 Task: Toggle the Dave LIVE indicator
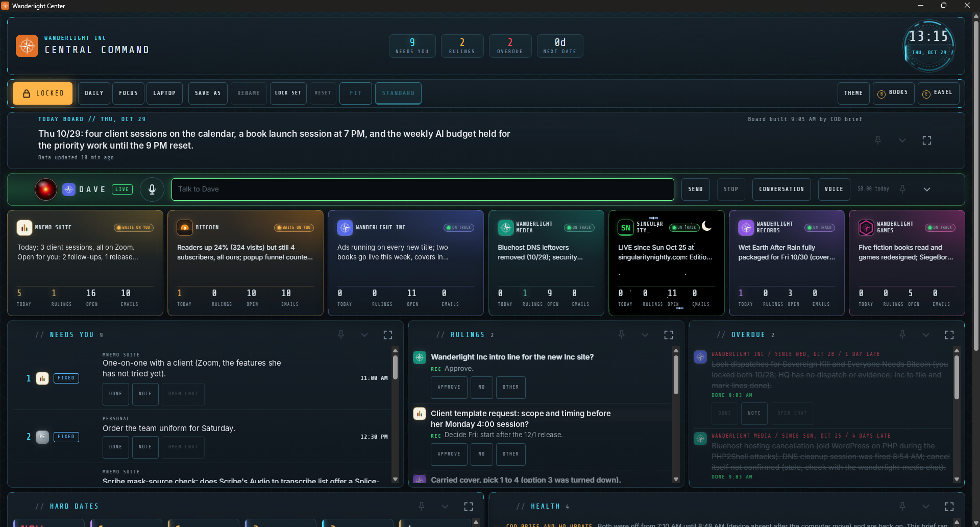point(122,189)
